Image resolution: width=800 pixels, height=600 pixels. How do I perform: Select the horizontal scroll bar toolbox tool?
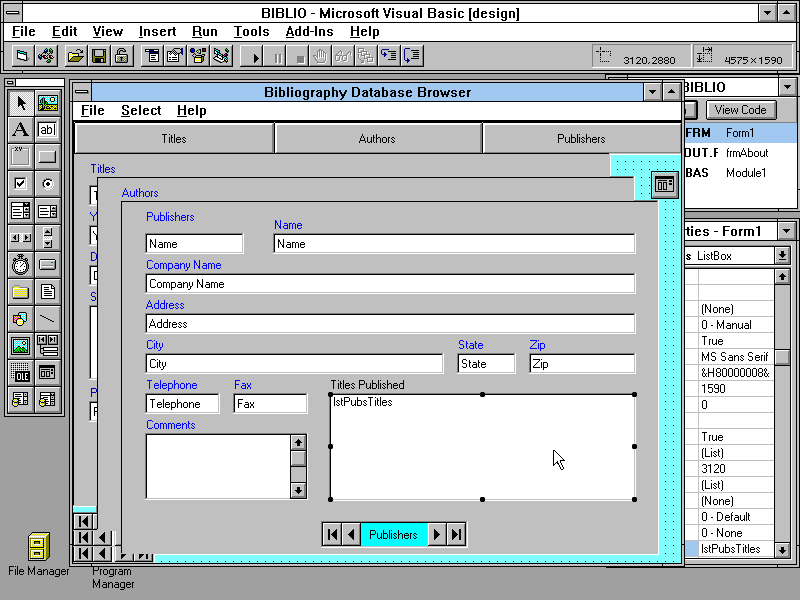(21, 238)
